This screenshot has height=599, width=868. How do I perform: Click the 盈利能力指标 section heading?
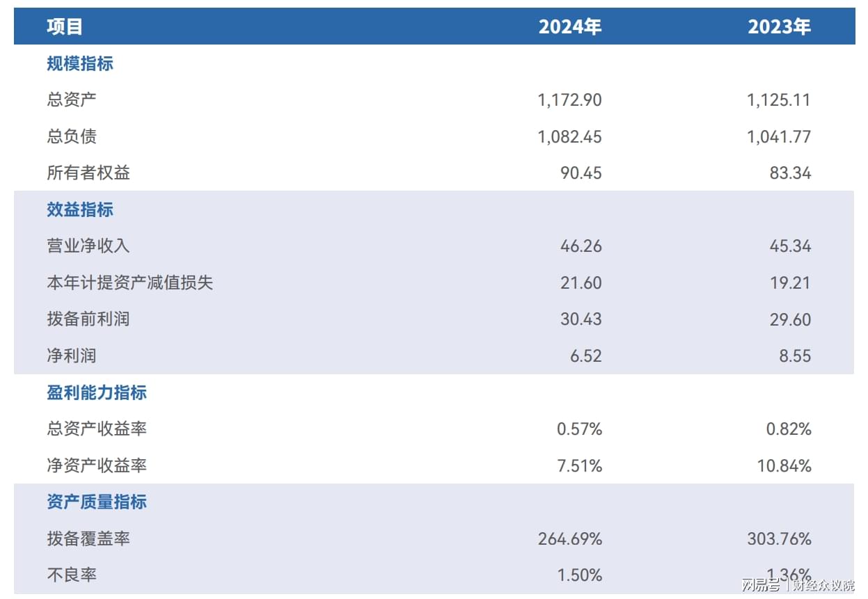[x=97, y=392]
